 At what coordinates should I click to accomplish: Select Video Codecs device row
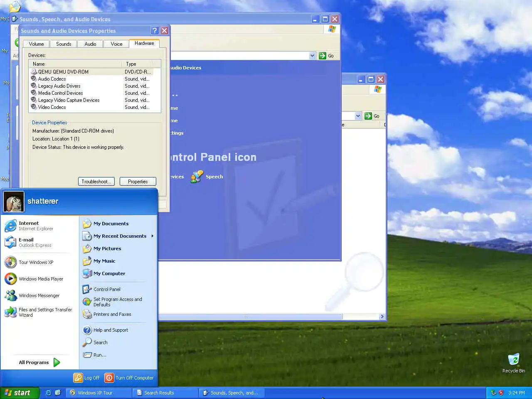point(91,107)
